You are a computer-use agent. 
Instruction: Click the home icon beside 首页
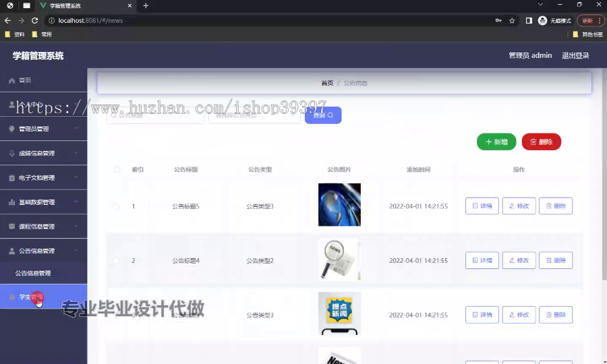[x=11, y=80]
